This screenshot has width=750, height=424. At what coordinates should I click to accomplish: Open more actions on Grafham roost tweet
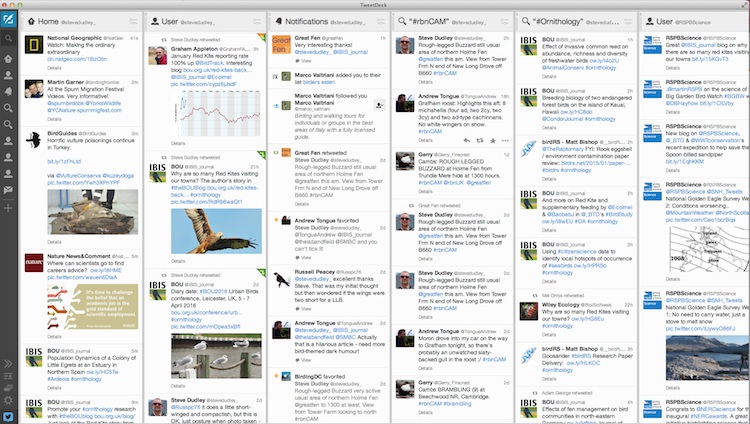click(505, 141)
